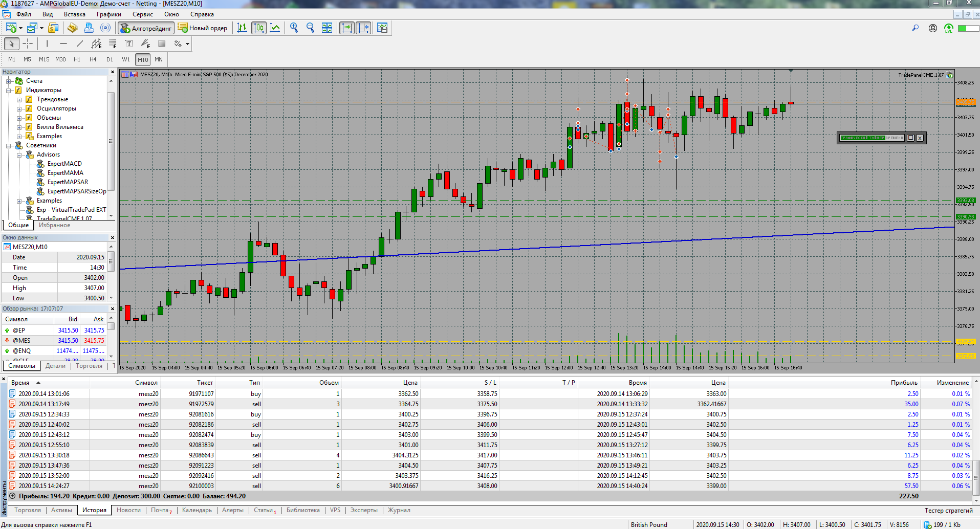
Task: Select the ExpertMACD advisor
Action: [x=64, y=164]
